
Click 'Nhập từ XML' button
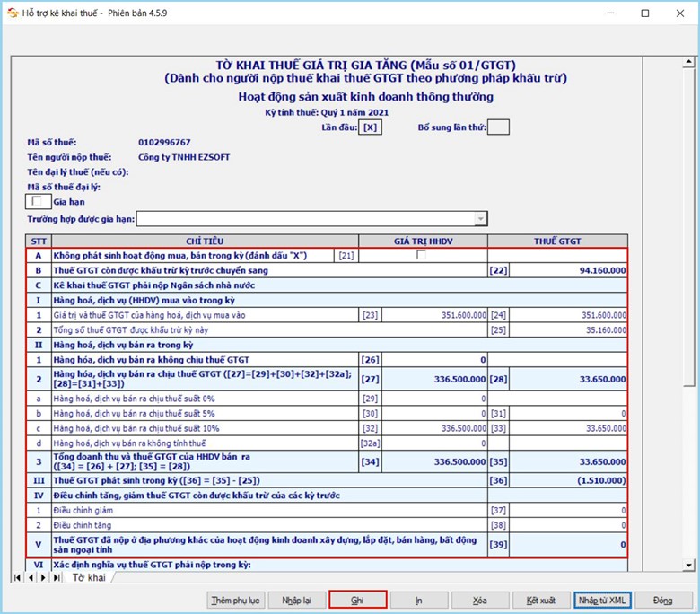tap(602, 600)
